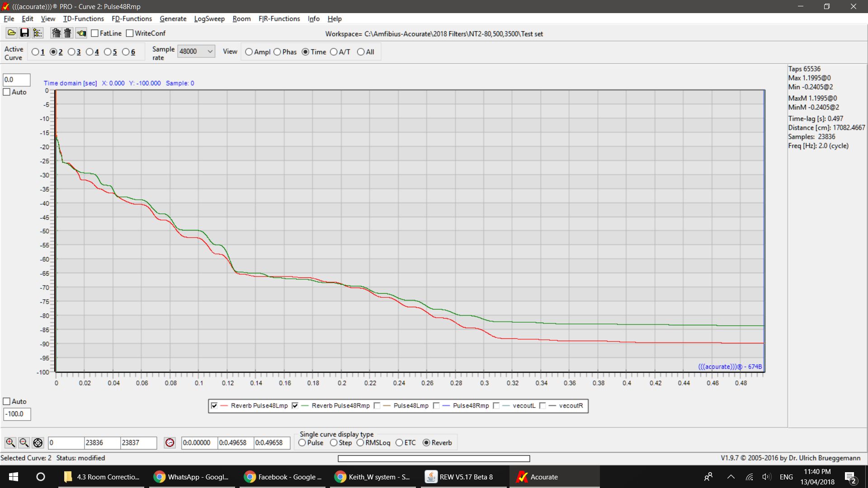Click the upper Y-axis limit field 0.0

coord(16,80)
